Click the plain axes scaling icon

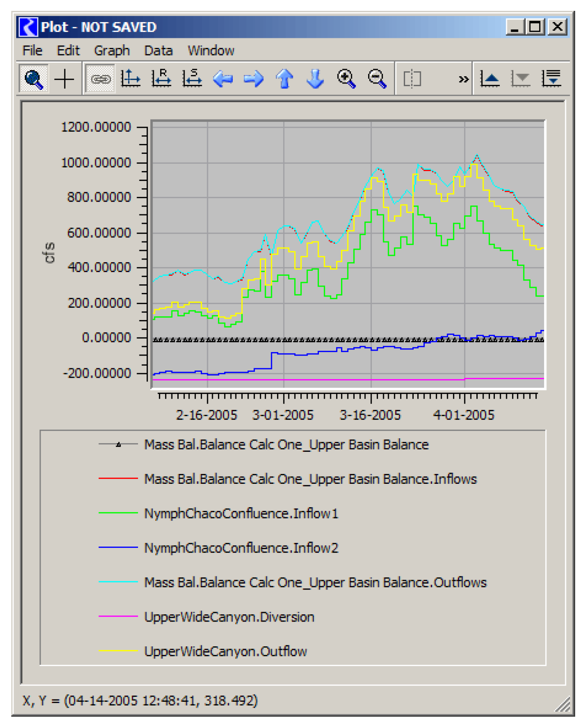pos(131,79)
